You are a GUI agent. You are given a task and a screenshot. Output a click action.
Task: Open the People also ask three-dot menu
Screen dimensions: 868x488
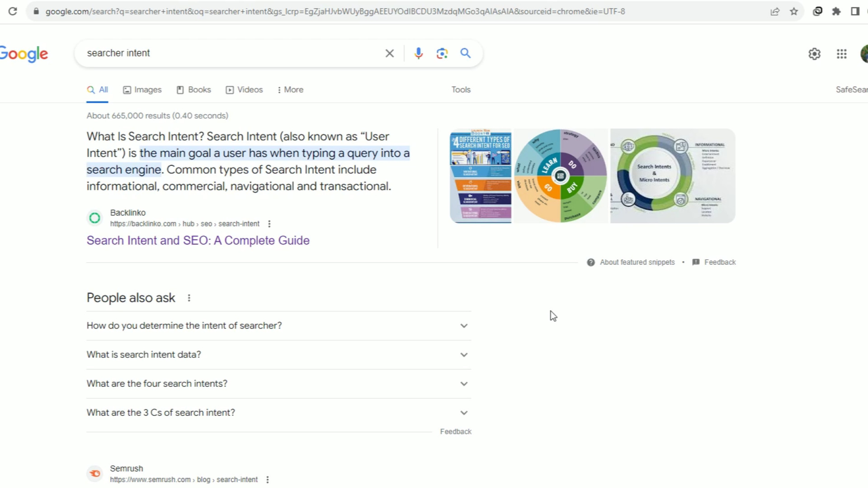coord(189,298)
